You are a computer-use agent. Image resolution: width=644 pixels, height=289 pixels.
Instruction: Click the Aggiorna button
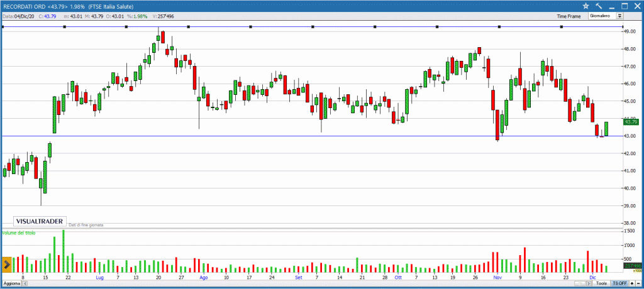(x=11, y=284)
